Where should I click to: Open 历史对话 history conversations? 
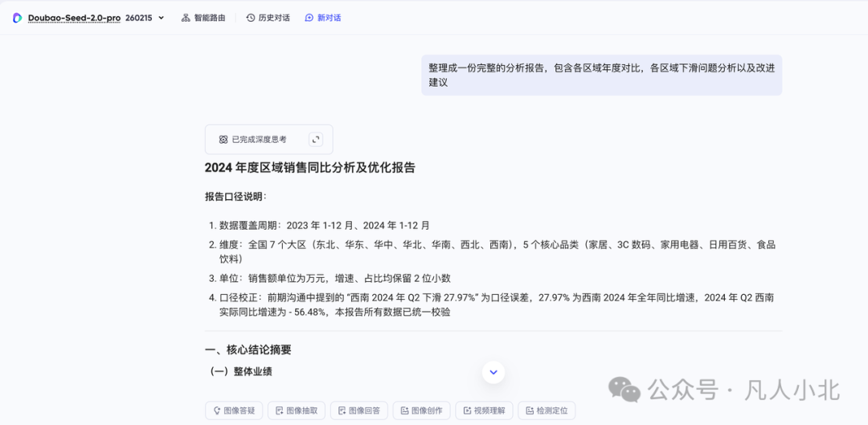pos(268,18)
